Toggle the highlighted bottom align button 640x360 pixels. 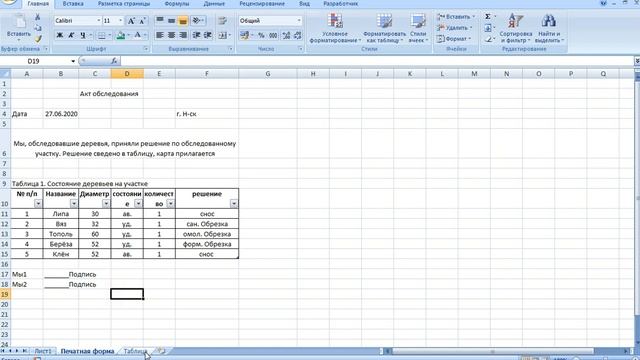pos(183,20)
